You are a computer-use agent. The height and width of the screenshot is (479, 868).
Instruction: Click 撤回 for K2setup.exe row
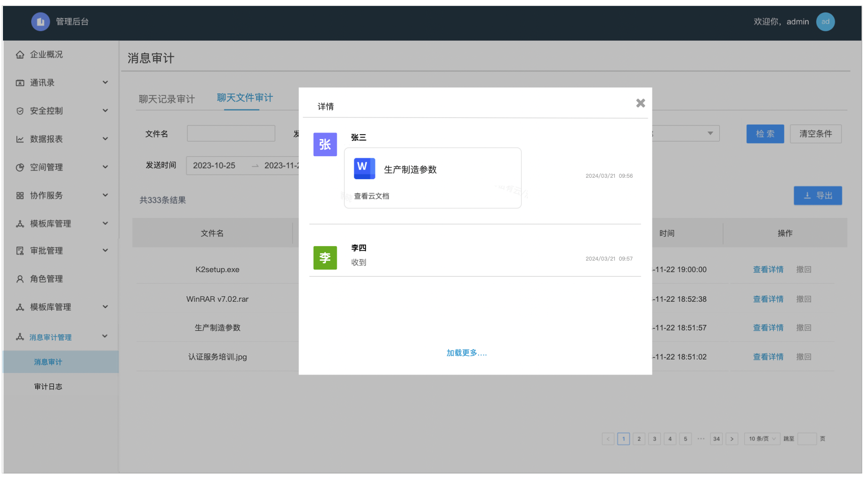point(804,270)
